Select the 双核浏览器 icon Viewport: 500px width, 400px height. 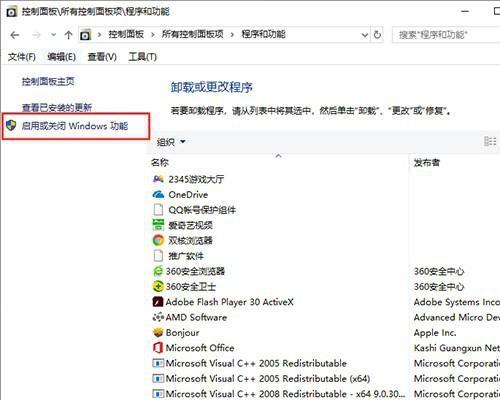click(x=158, y=240)
